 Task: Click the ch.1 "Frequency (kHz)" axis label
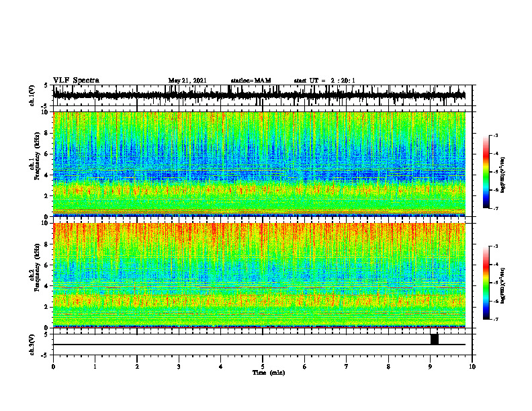pos(38,156)
